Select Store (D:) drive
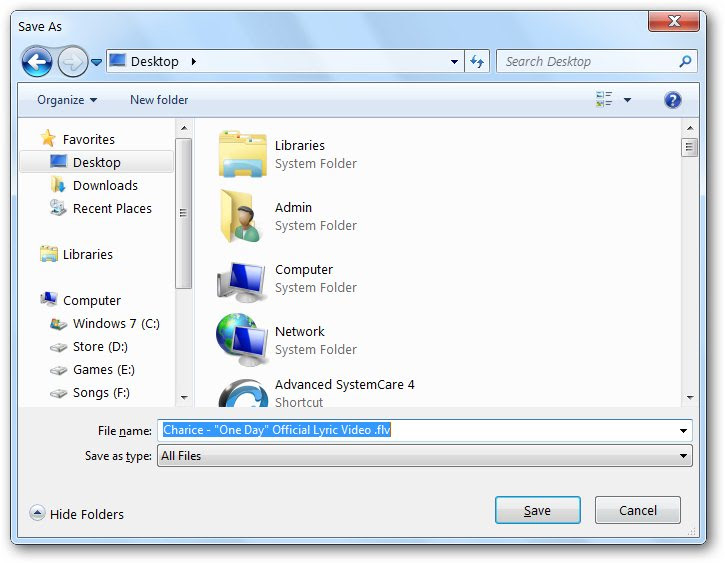 point(100,347)
